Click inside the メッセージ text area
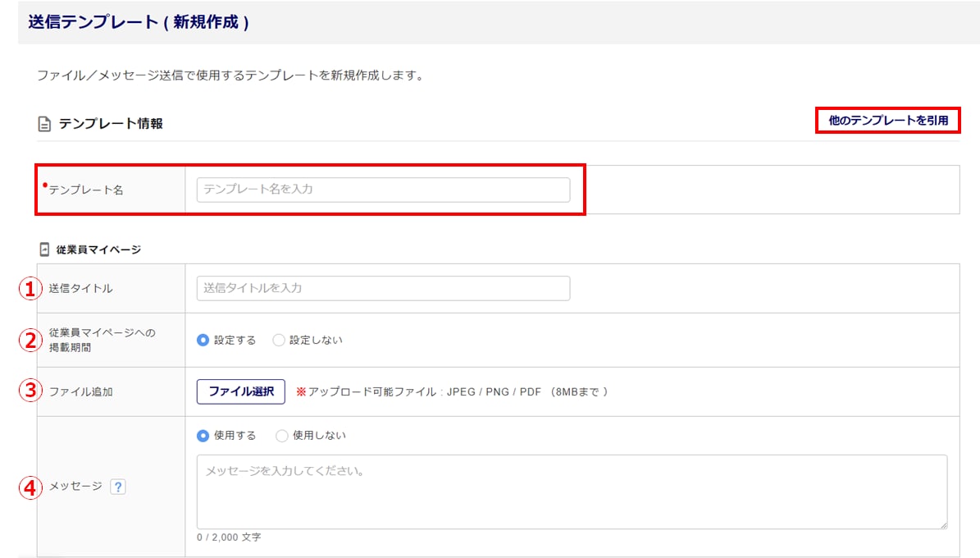This screenshot has width=980, height=558. [572, 492]
